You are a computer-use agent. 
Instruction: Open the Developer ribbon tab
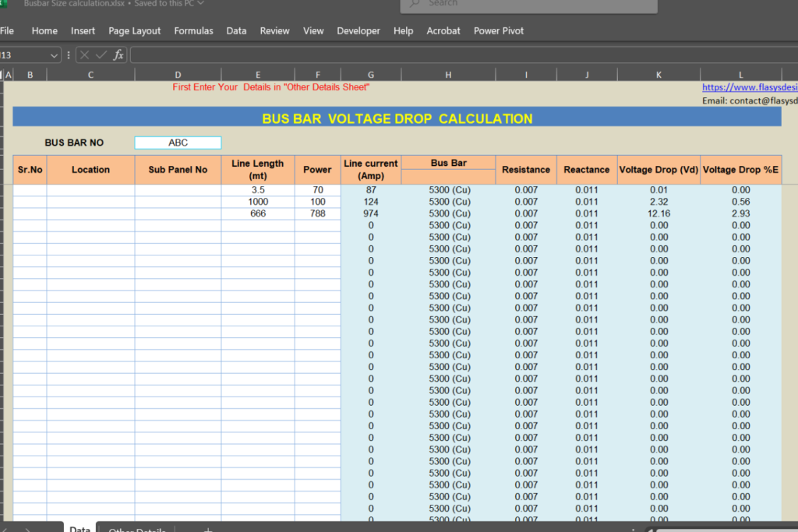click(358, 31)
